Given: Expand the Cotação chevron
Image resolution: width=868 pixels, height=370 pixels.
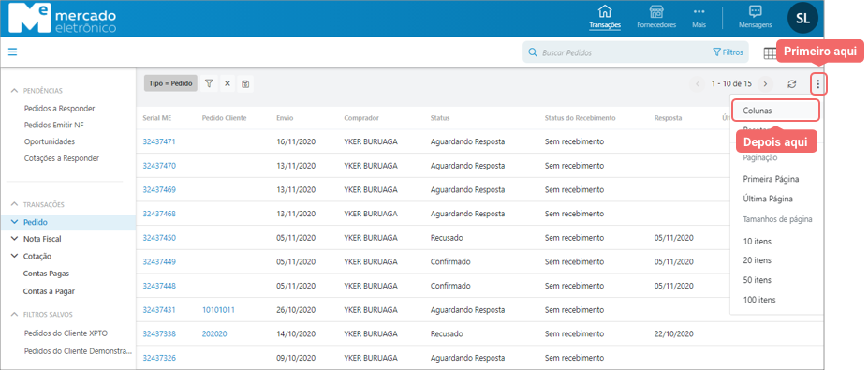Looking at the screenshot, I should (x=14, y=257).
